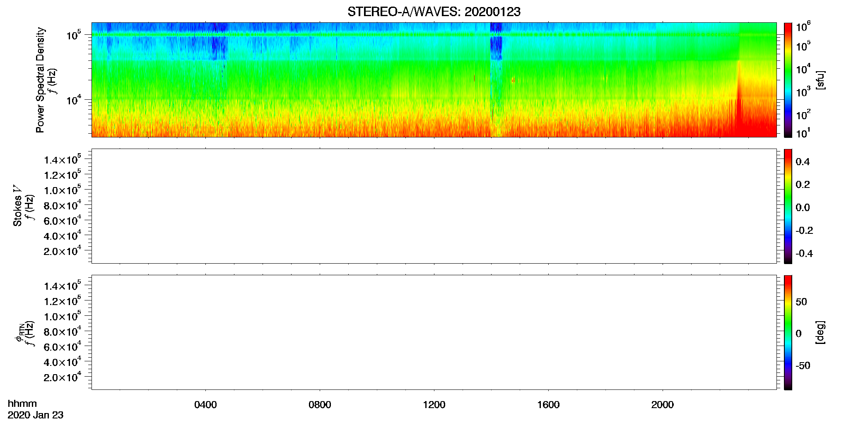868x447 pixels.
Task: Click the 0800 time tick label
Action: click(x=320, y=405)
